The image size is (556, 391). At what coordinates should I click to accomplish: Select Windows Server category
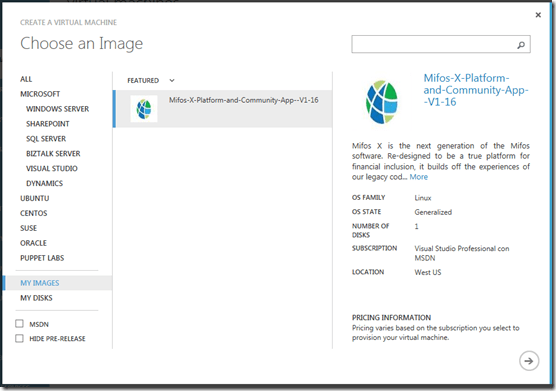click(57, 109)
